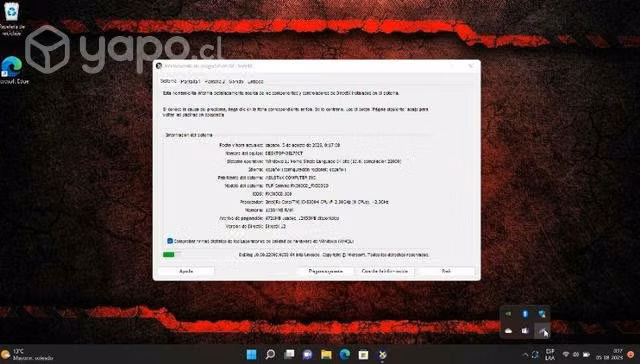The width and height of the screenshot is (640, 364).
Task: Open taskbar Search magnifier
Action: pyautogui.click(x=270, y=354)
